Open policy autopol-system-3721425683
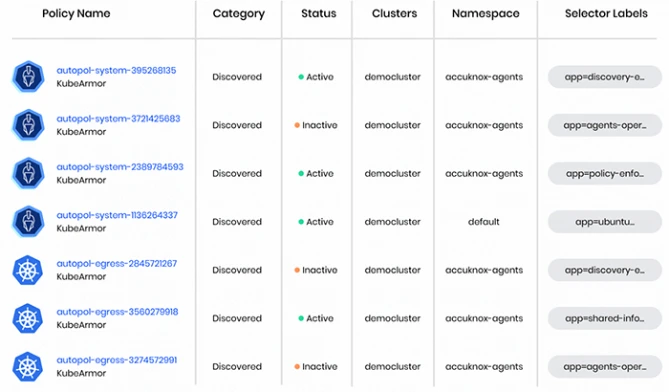 point(118,119)
